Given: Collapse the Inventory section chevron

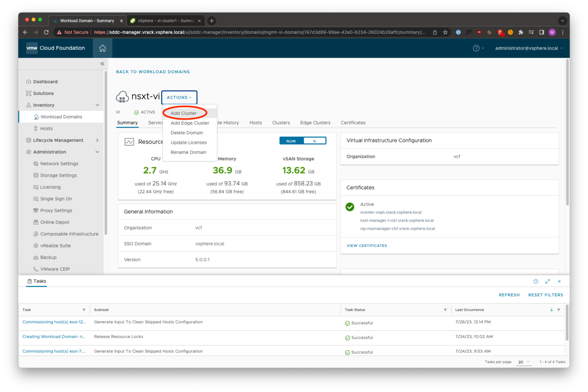Looking at the screenshot, I should [x=97, y=105].
